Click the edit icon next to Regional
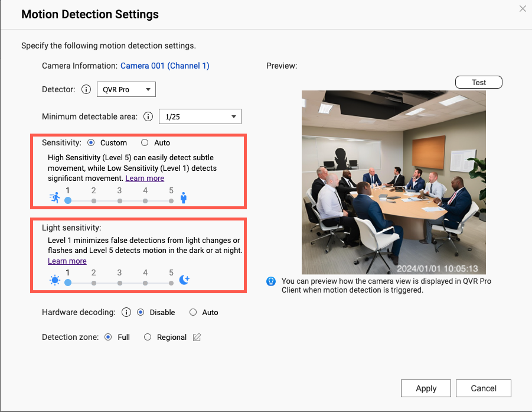 coord(197,338)
